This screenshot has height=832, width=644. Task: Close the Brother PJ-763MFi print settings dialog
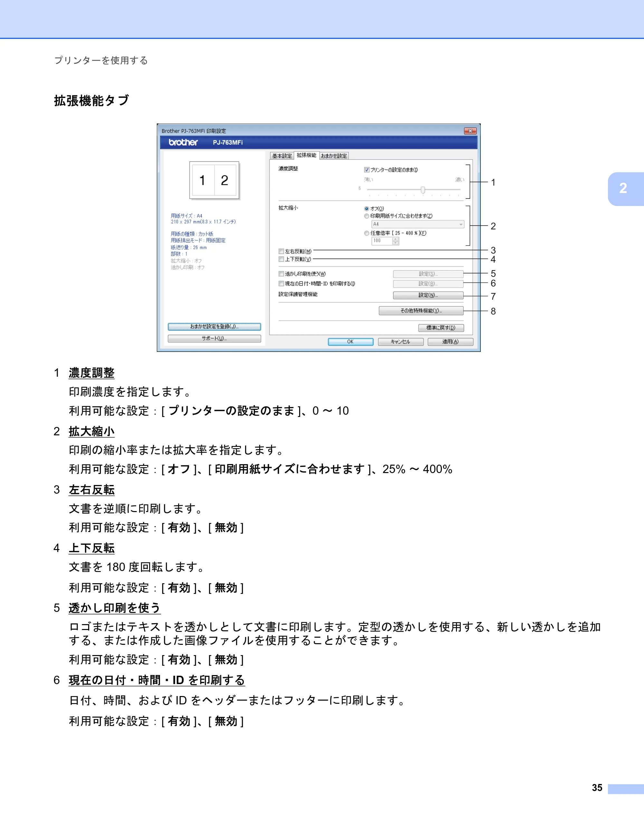(470, 131)
